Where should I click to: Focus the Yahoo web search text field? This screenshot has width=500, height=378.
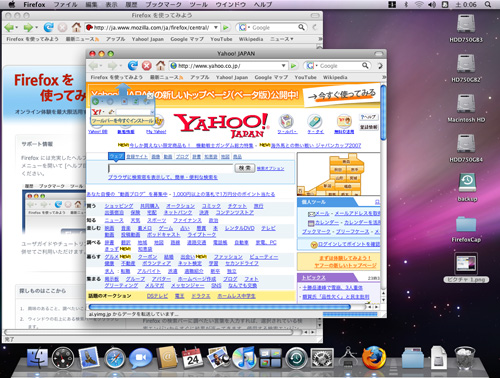point(171,168)
